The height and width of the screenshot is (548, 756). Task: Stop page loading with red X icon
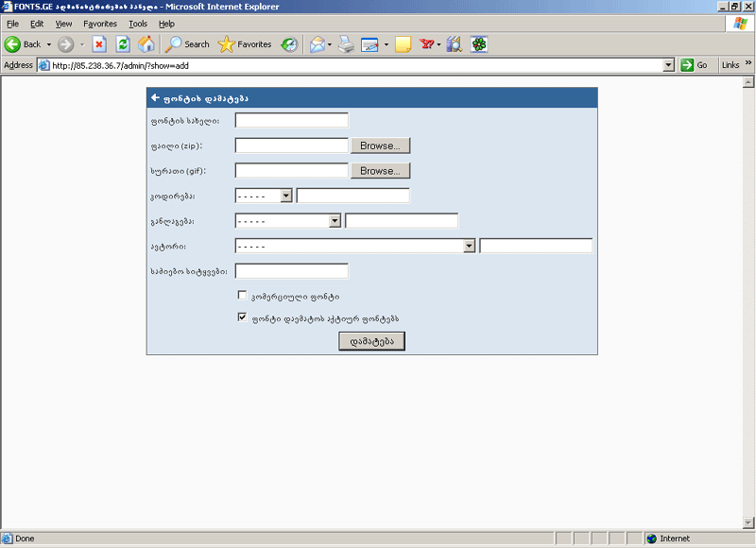click(99, 44)
